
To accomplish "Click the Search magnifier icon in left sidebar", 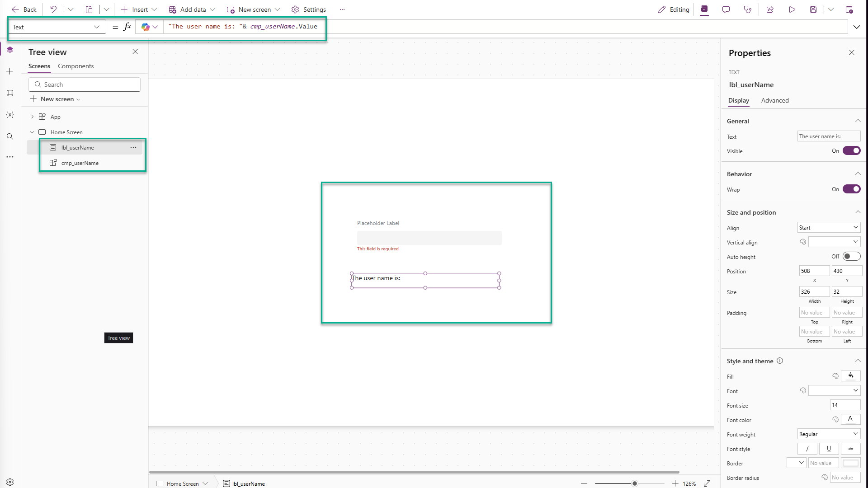I will point(10,136).
